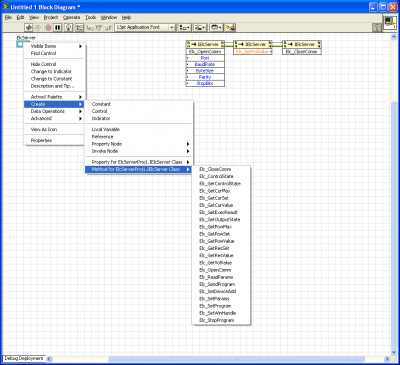Expand the Visible Items submenu

54,46
